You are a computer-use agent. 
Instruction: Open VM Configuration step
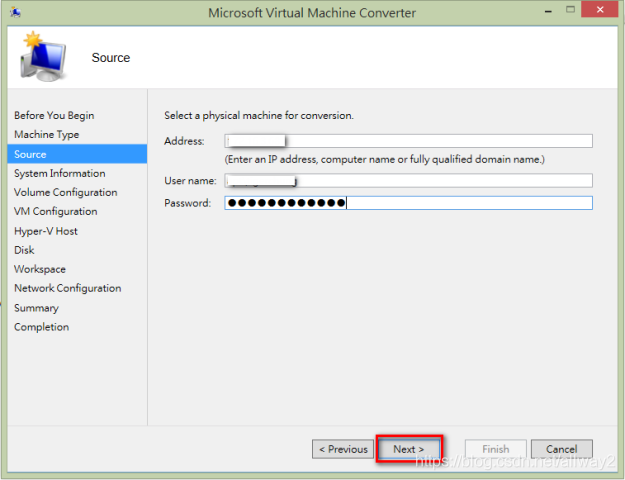coord(56,211)
